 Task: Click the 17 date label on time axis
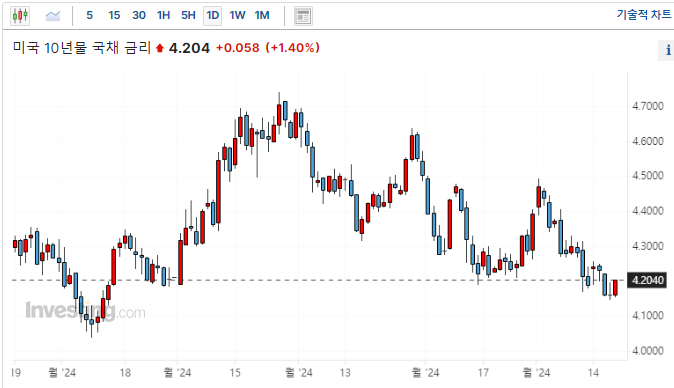[x=483, y=372]
